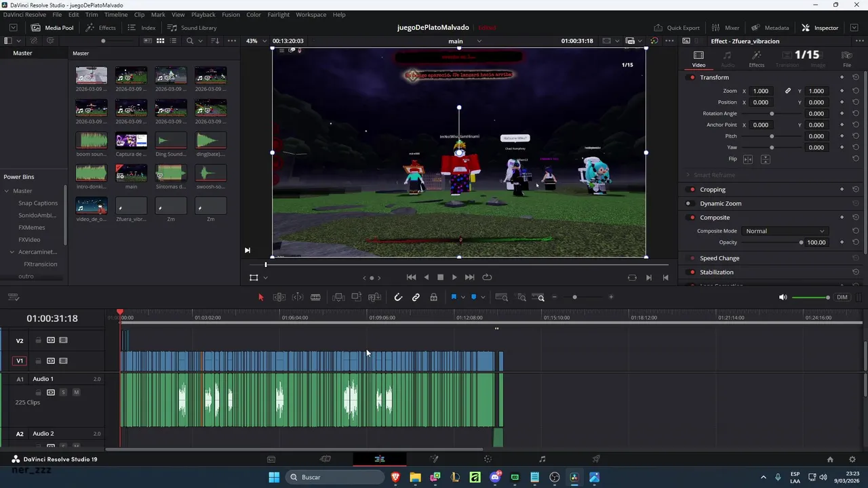Disable the Composite section toggle

tap(692, 218)
